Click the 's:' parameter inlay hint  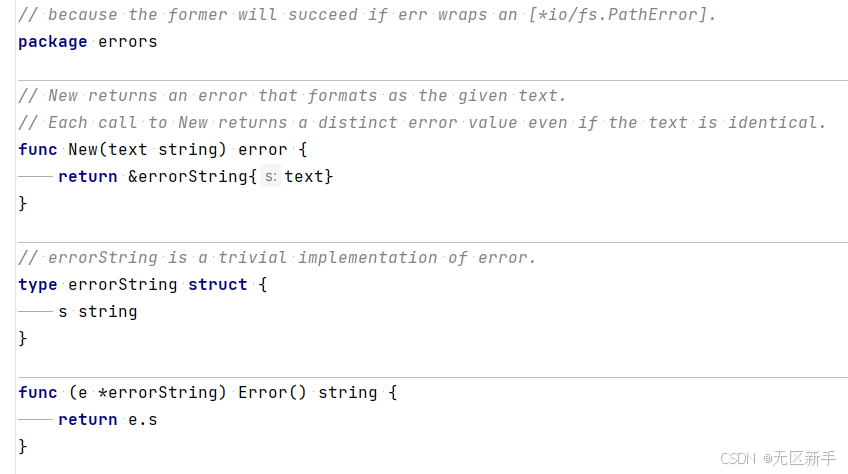tap(270, 176)
